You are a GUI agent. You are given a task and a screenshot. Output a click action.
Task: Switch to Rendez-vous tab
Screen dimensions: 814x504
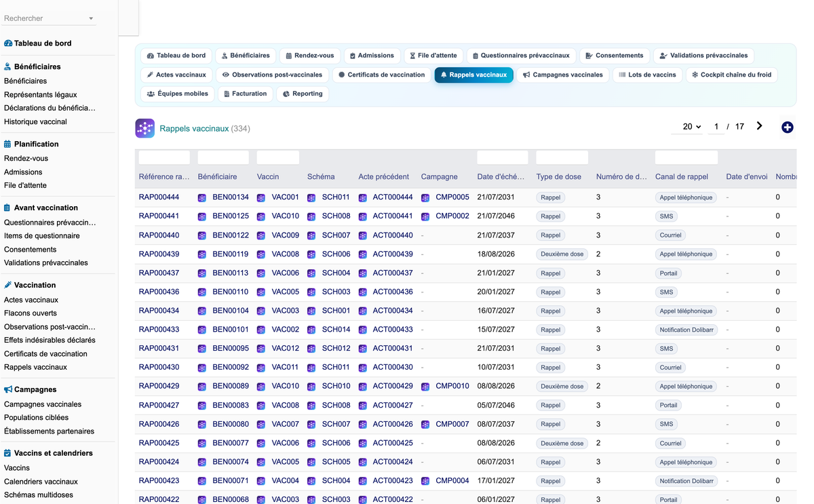click(309, 56)
